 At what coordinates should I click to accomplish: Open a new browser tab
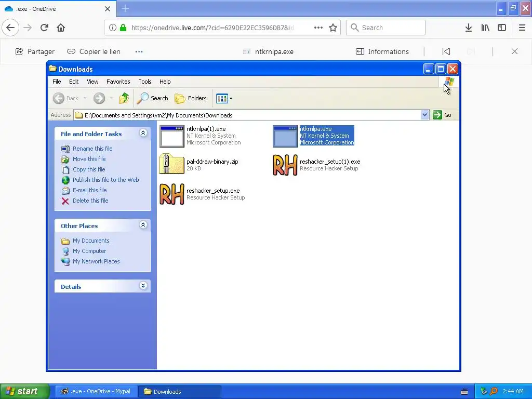click(x=125, y=8)
